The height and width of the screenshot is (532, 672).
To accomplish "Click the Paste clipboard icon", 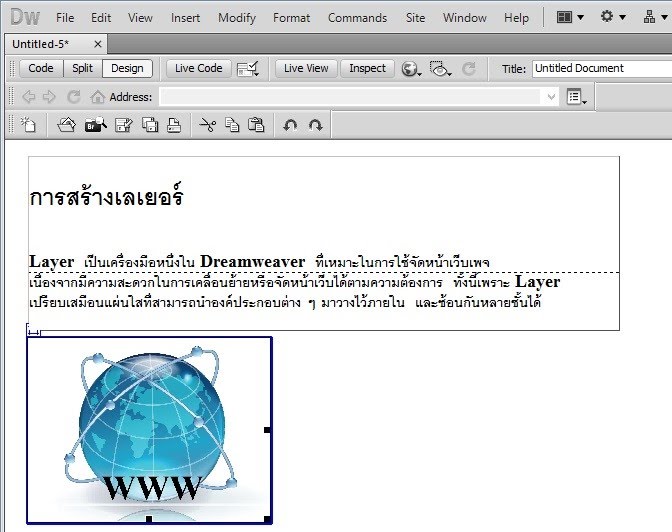I will click(256, 125).
